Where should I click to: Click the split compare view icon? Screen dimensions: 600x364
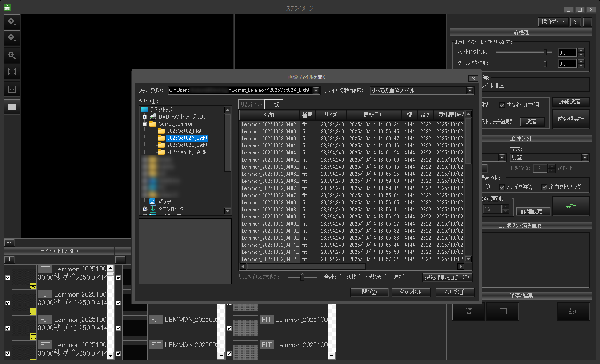12,107
